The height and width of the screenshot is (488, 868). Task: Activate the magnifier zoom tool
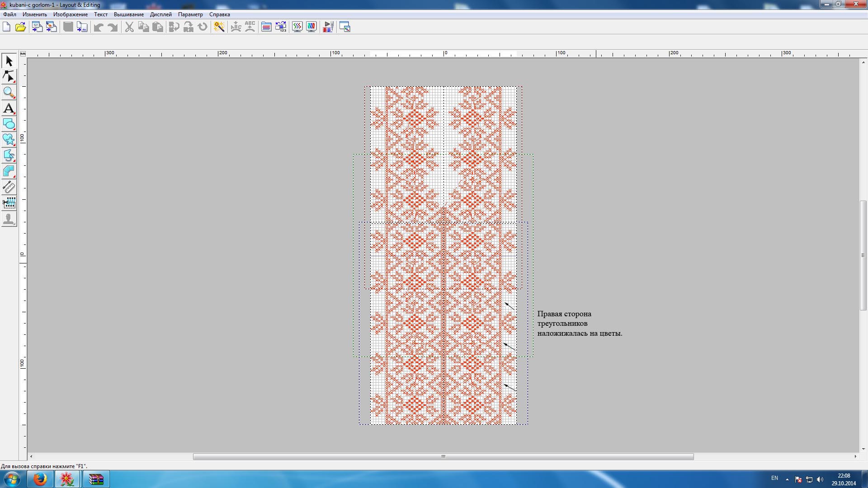9,93
